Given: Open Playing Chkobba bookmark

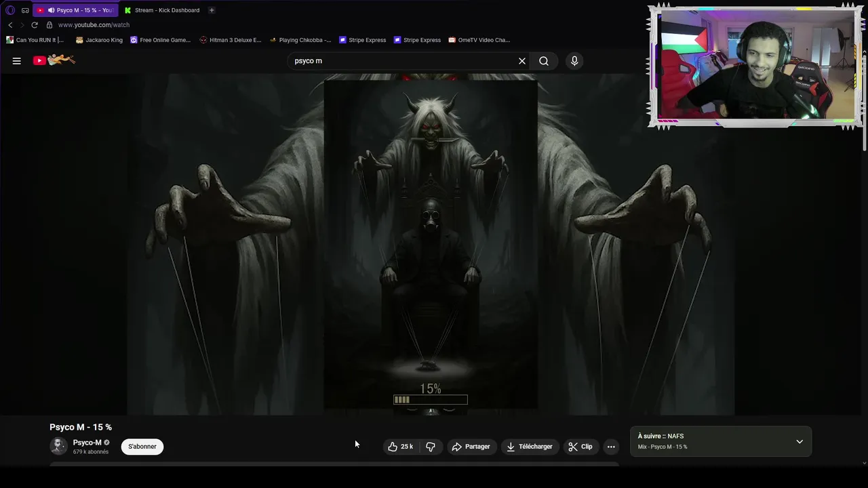Looking at the screenshot, I should 300,40.
